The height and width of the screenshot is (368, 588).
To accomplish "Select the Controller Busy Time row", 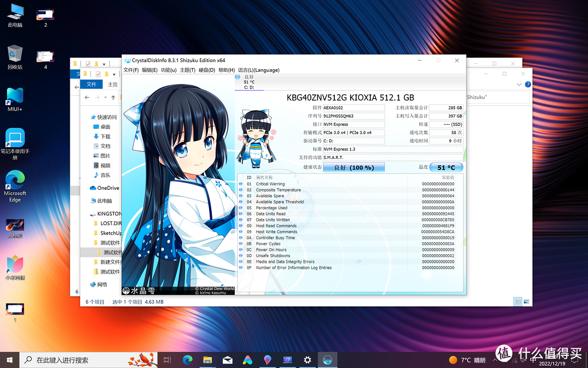I will 351,238.
